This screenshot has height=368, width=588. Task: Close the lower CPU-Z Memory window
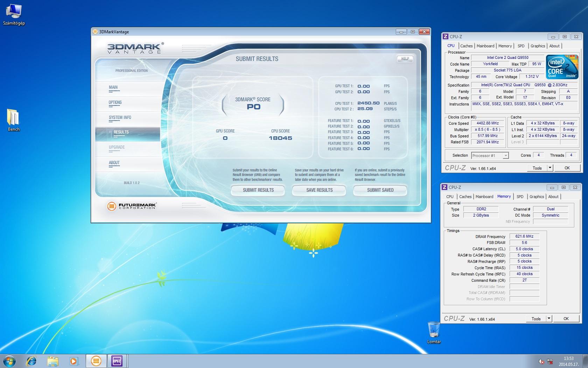click(x=575, y=187)
